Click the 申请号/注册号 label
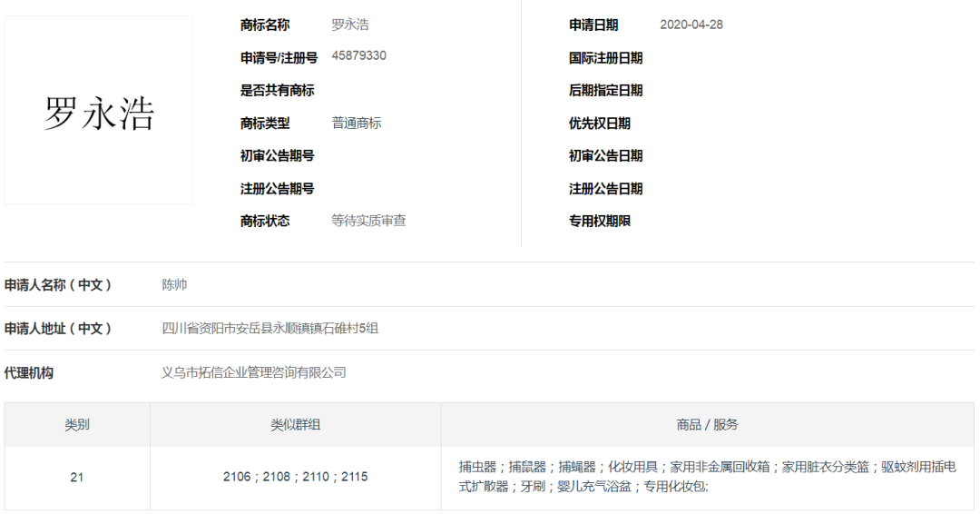 pos(279,58)
